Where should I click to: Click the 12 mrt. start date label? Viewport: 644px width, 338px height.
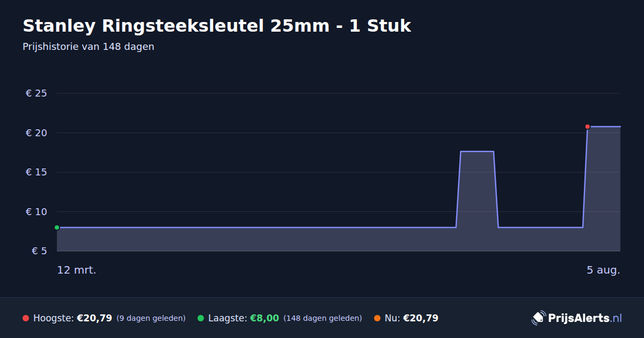pos(77,270)
